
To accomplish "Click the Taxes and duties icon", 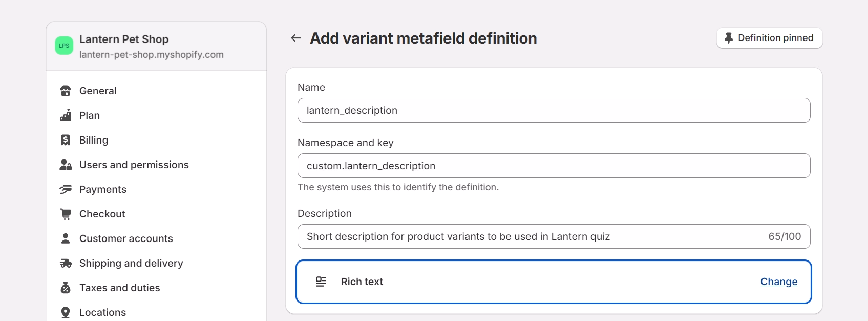I will click(x=66, y=288).
